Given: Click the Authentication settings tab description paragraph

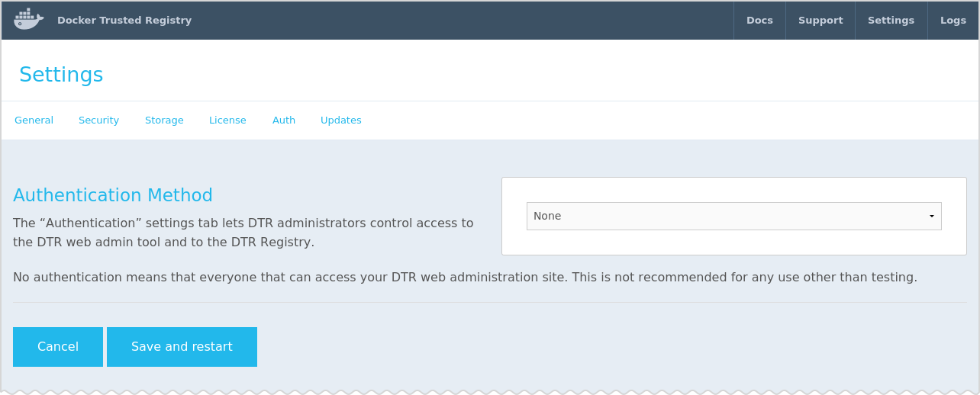Looking at the screenshot, I should [x=243, y=233].
